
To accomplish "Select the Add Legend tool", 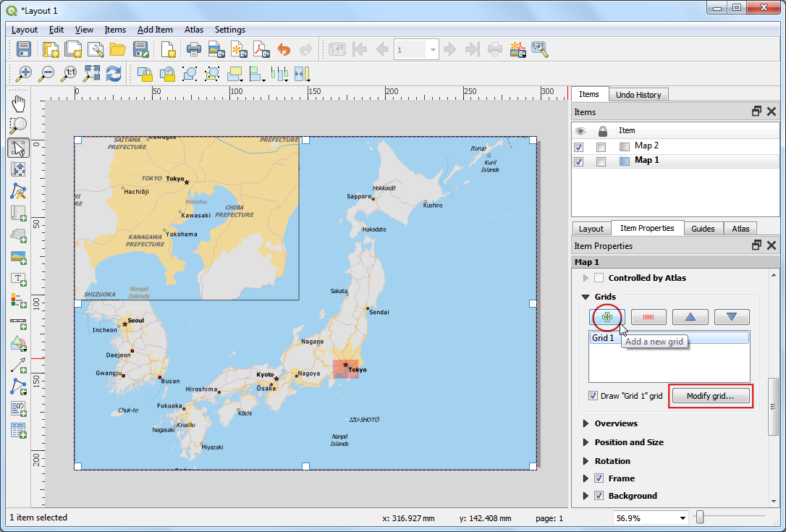I will coord(19,300).
